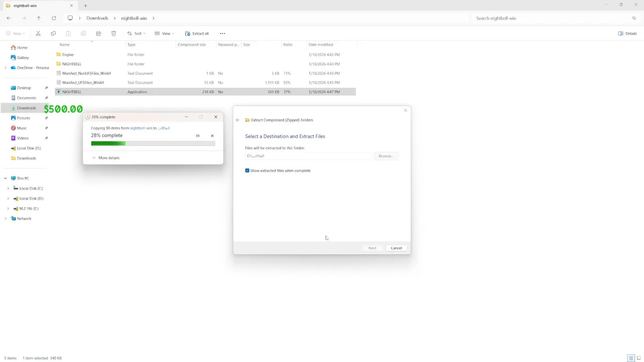644x362 pixels.
Task: Pause the copy operation
Action: [x=198, y=136]
